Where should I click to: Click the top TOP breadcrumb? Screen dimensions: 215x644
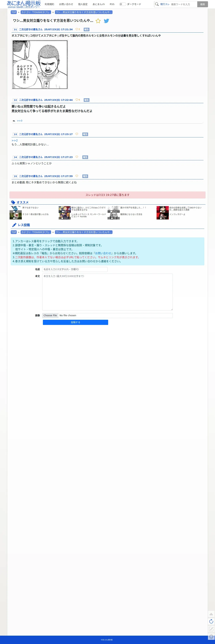[x=14, y=12]
